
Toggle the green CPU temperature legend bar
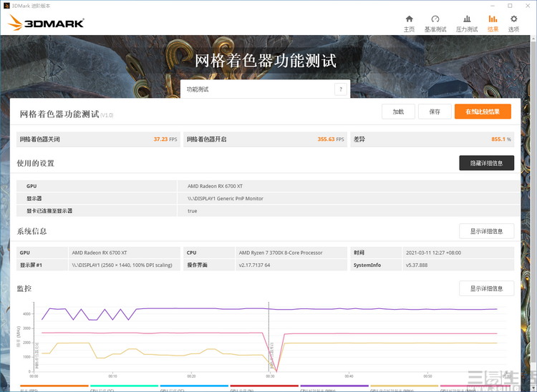[x=124, y=386]
